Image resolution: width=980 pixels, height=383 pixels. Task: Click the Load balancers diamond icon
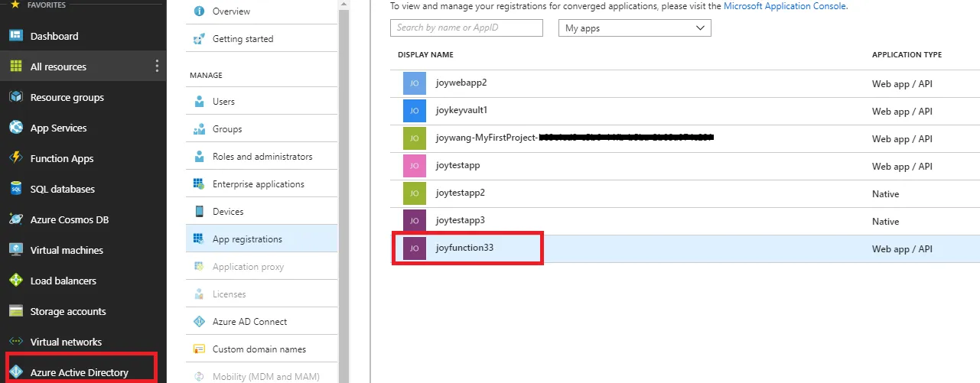click(15, 281)
